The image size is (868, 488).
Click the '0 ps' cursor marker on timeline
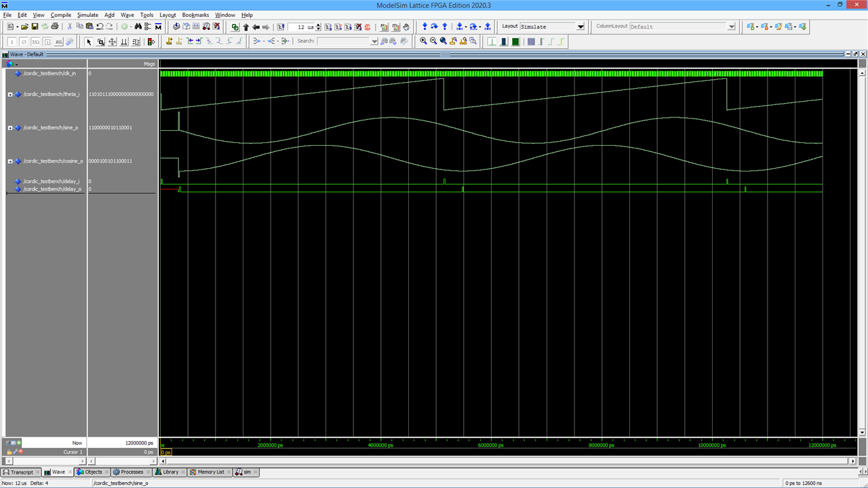tap(165, 451)
